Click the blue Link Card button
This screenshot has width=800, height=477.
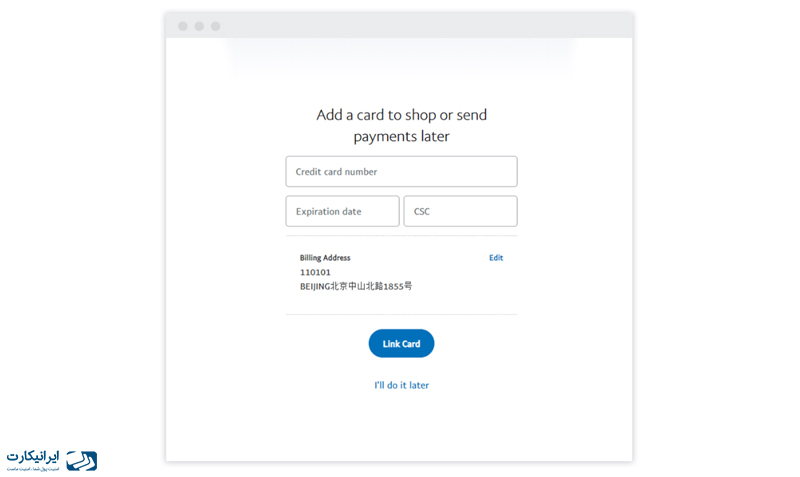pyautogui.click(x=401, y=343)
